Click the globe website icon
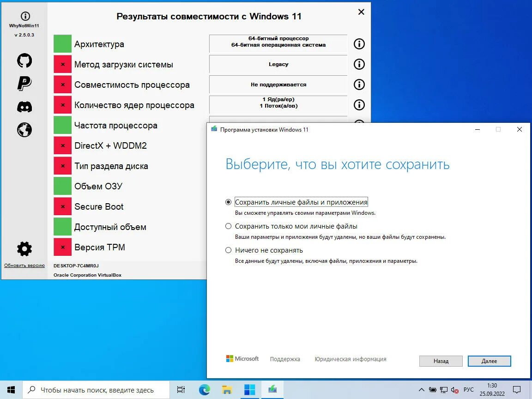Image resolution: width=532 pixels, height=399 pixels. (x=24, y=130)
